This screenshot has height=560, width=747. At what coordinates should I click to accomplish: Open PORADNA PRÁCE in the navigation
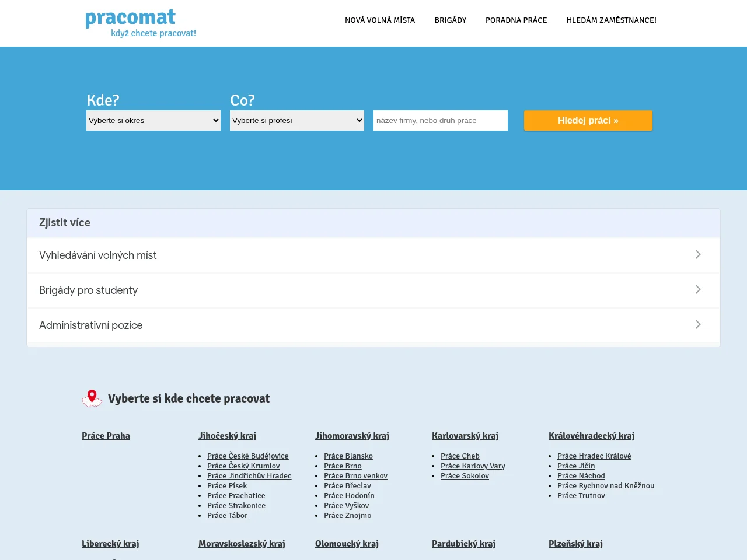(516, 20)
